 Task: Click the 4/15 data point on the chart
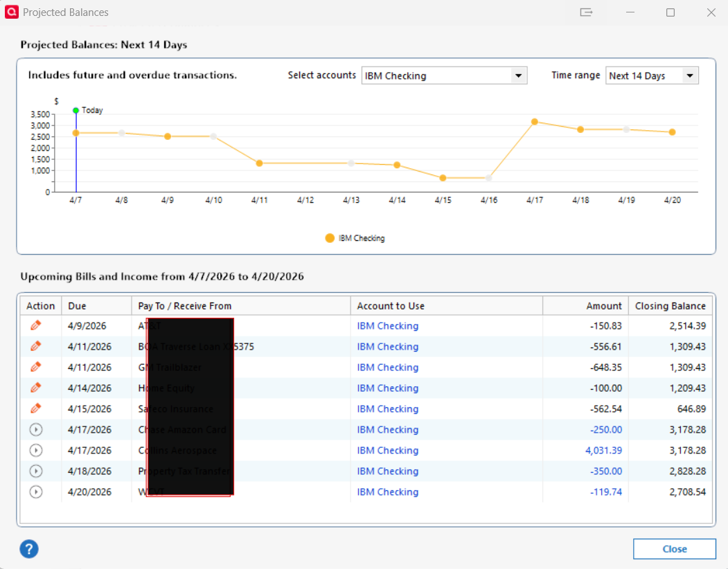[x=443, y=178]
